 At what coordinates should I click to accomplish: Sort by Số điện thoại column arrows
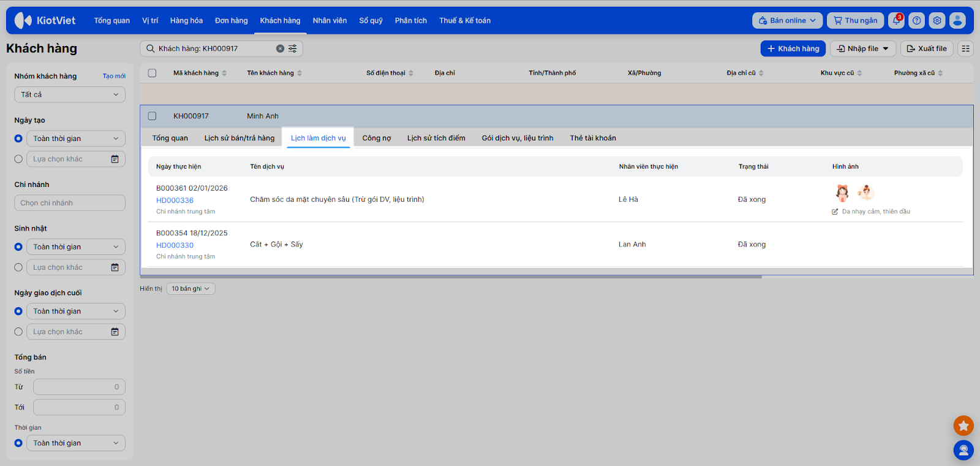tap(411, 73)
